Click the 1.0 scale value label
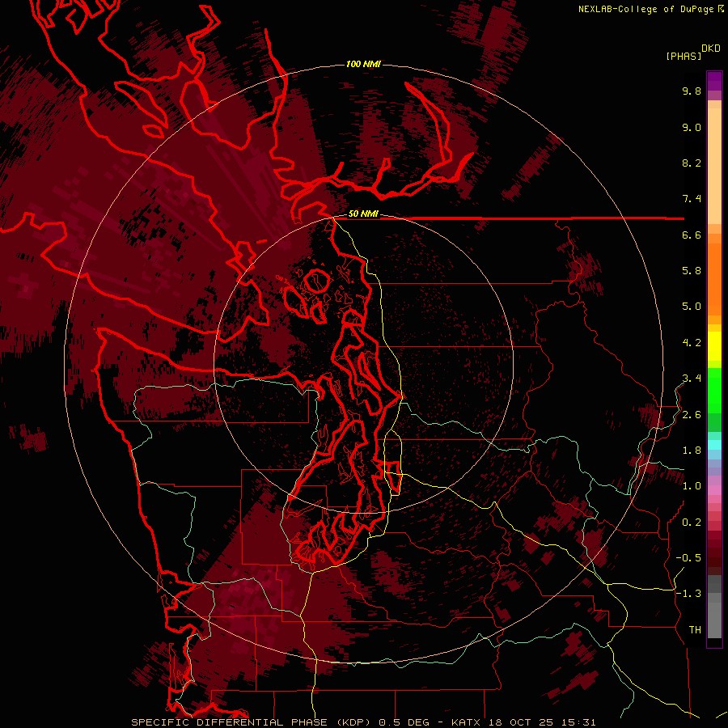728x728 pixels. 692,486
